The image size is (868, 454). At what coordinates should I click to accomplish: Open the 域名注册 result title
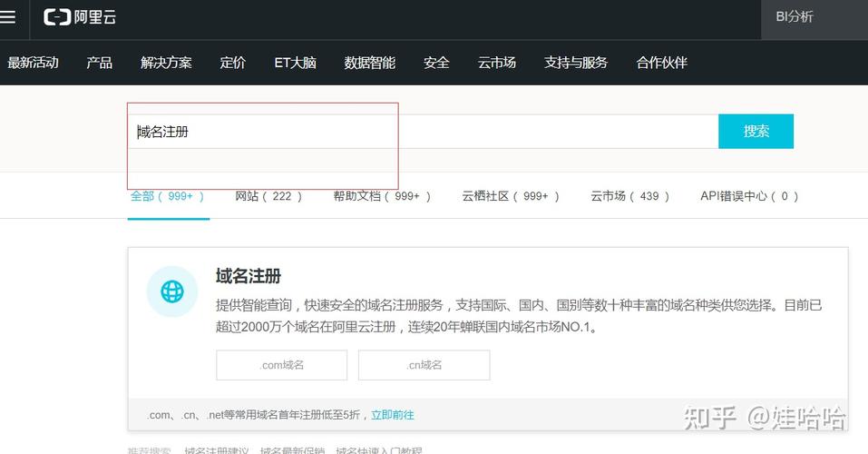click(249, 275)
